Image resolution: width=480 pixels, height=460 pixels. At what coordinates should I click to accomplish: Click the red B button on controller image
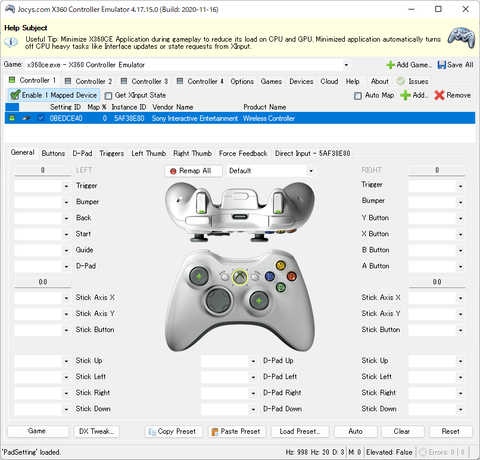pyautogui.click(x=292, y=276)
